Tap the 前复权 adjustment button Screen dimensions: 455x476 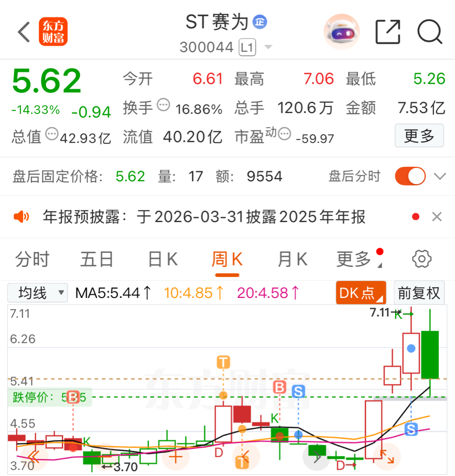tap(419, 293)
